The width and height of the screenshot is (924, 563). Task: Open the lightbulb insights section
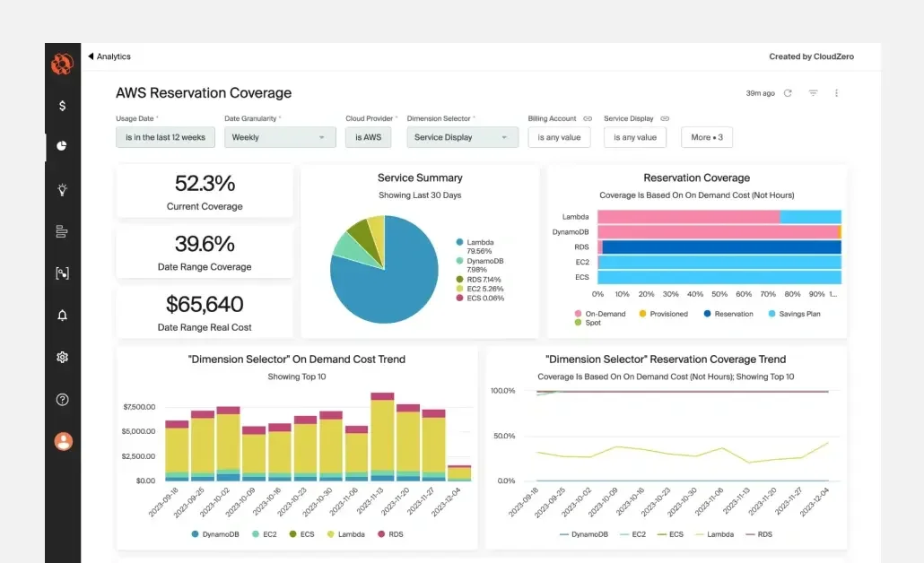pyautogui.click(x=62, y=190)
